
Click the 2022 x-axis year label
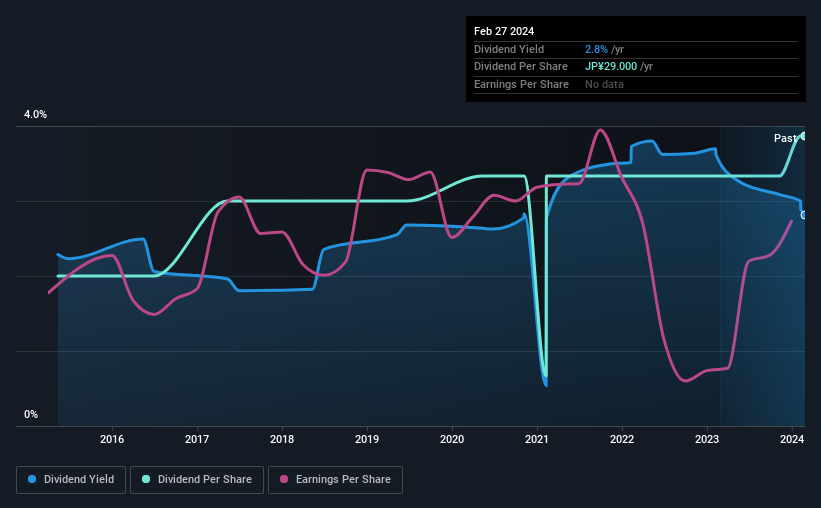tap(622, 439)
